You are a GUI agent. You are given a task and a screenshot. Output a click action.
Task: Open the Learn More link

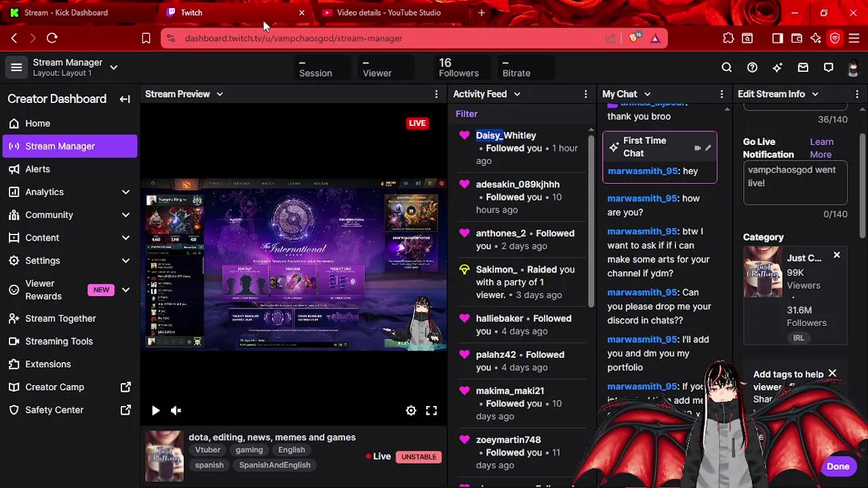(821, 148)
